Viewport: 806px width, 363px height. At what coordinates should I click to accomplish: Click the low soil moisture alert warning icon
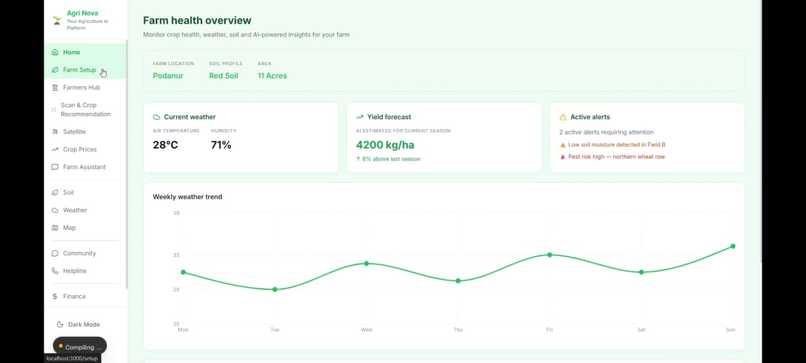(x=562, y=145)
